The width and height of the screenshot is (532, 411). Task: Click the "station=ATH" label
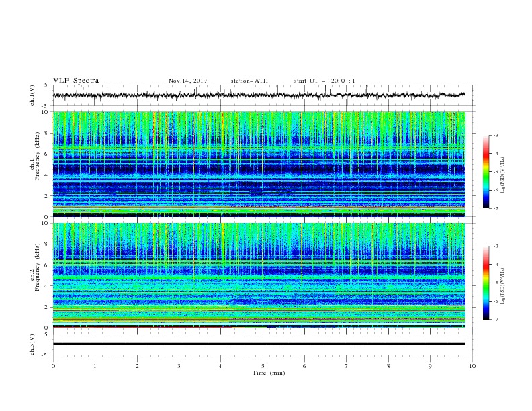(249, 81)
